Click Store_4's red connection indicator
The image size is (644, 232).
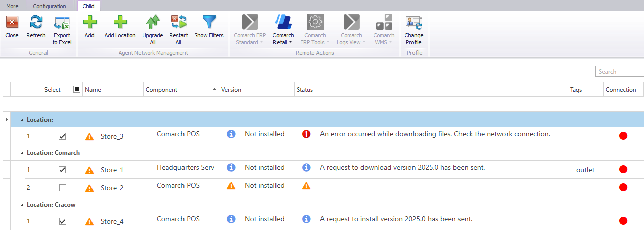(623, 221)
